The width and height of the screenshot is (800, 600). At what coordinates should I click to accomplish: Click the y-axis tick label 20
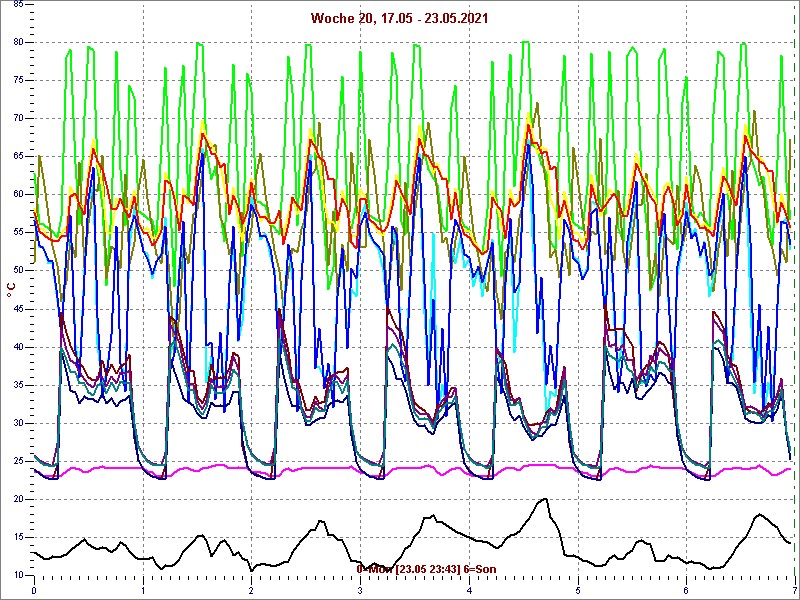[x=18, y=499]
